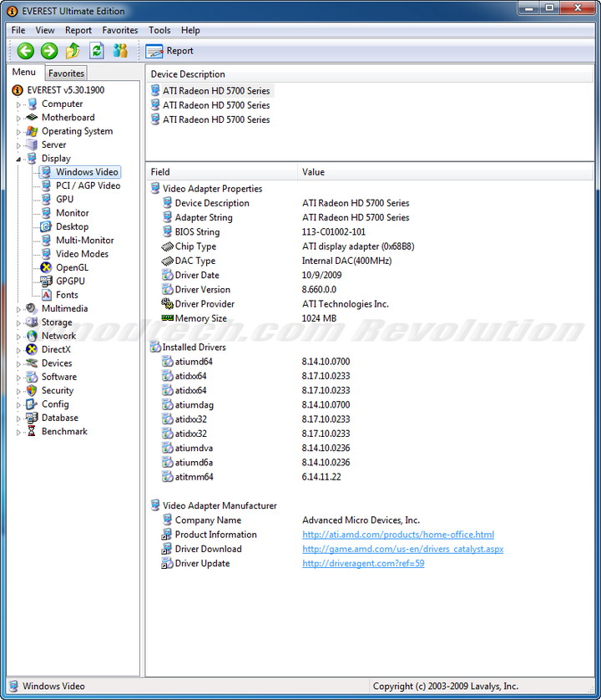Screen dimensions: 601x700
Task: Click the PCI / AGP Video icon
Action: point(46,185)
